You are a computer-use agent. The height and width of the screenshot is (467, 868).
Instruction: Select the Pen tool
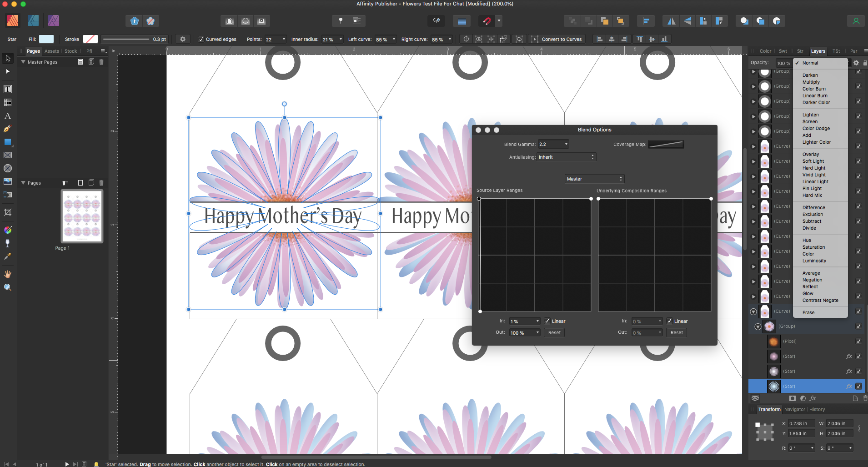pos(8,129)
